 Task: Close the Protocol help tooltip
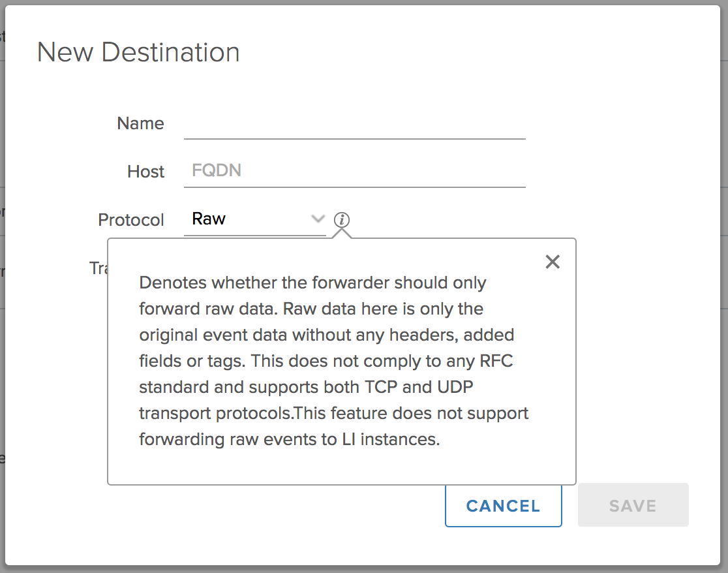553,262
